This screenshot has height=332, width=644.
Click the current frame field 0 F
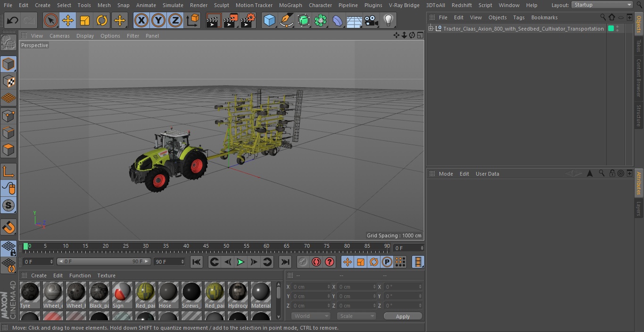[409, 248]
